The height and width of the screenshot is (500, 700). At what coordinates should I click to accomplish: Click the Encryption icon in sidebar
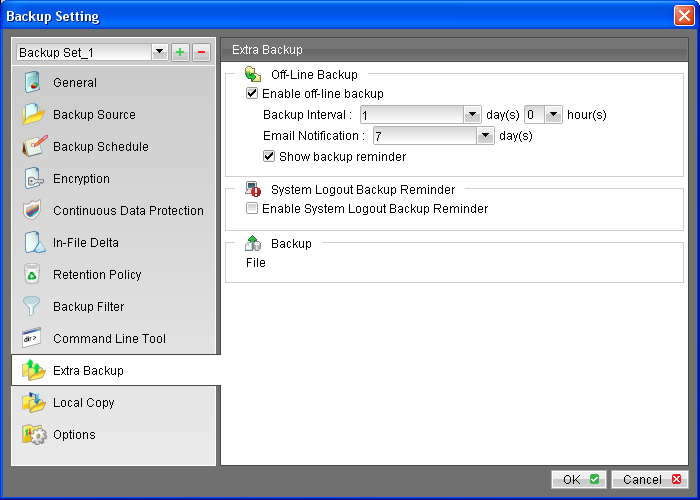click(34, 179)
